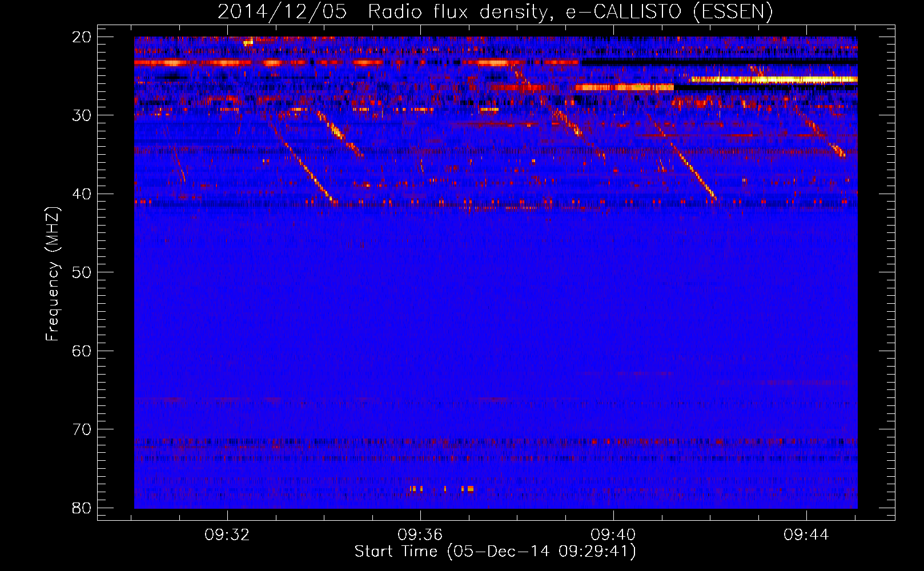Click the frequency tick label '20'

[82, 37]
